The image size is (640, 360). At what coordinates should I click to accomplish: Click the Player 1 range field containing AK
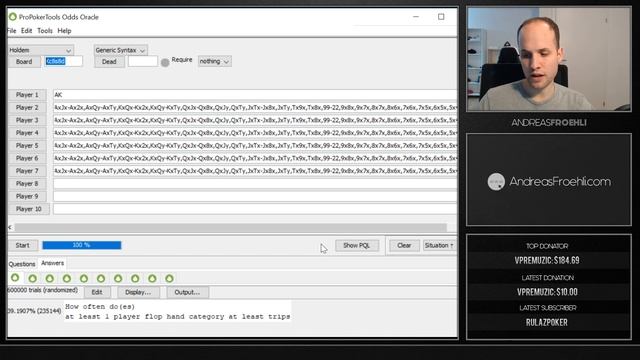point(255,95)
